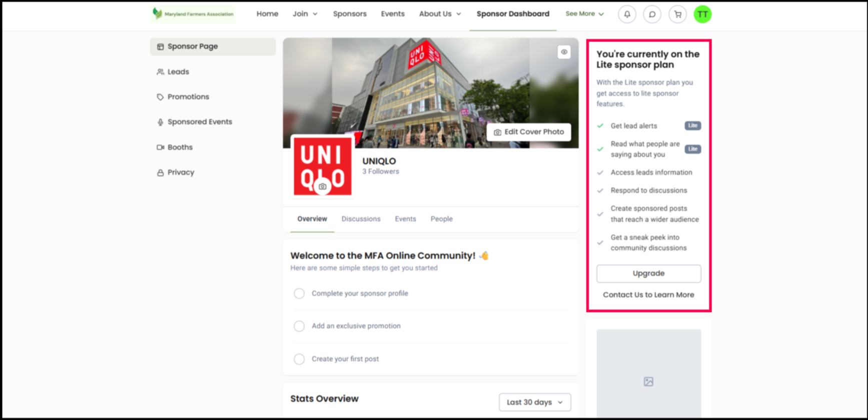
Task: Expand the Join dropdown menu
Action: click(305, 14)
